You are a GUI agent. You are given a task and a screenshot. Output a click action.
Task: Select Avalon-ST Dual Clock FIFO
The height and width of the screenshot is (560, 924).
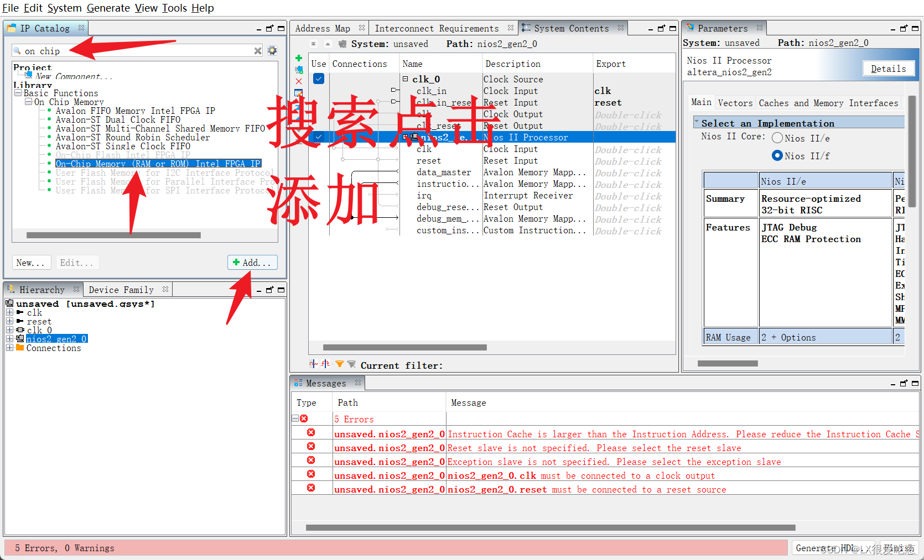[x=118, y=119]
